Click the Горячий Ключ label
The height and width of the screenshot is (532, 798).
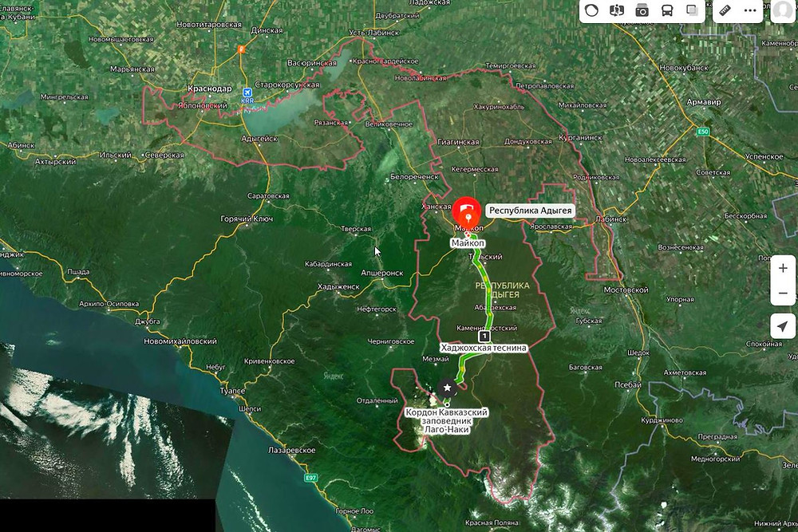[x=247, y=219]
